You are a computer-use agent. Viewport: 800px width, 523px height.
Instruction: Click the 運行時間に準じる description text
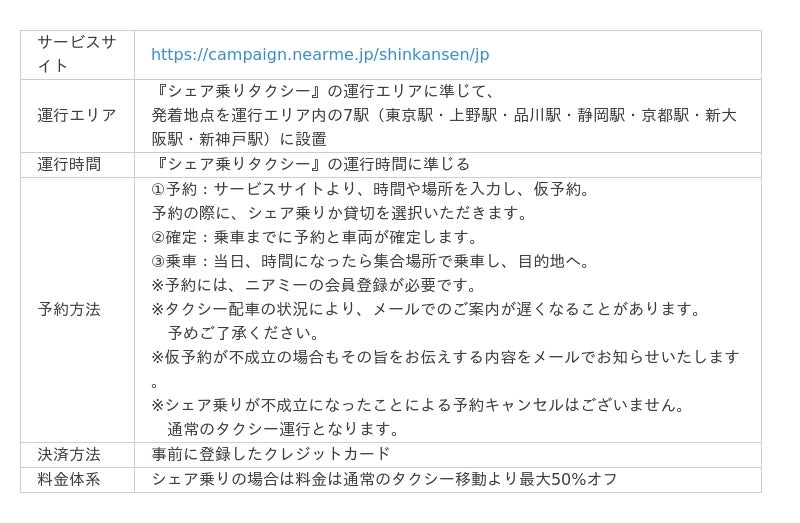311,164
